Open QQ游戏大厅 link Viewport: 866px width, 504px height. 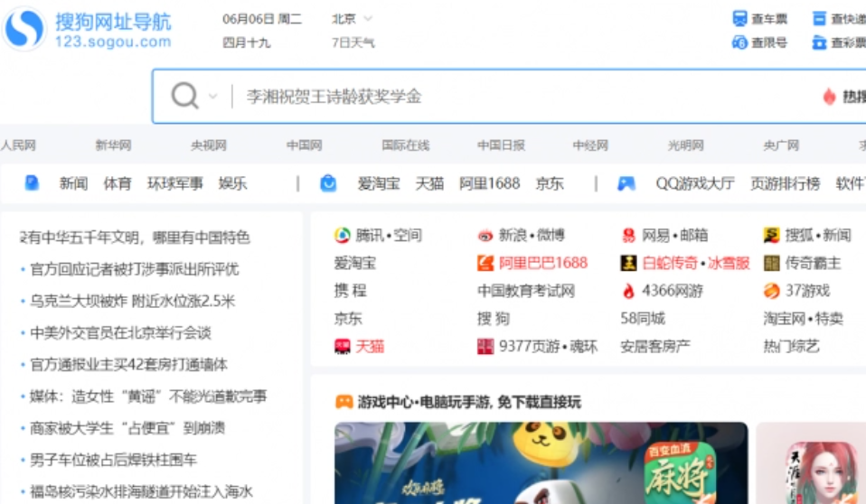point(695,183)
